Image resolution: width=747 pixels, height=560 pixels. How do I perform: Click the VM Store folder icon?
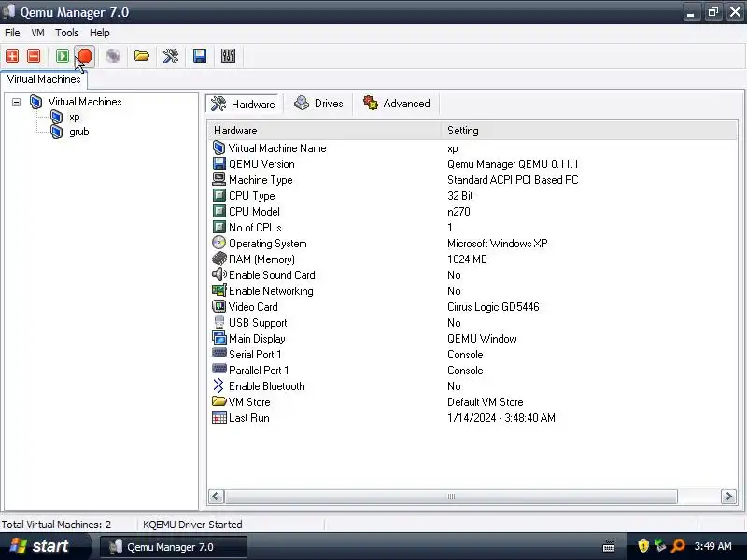[219, 401]
